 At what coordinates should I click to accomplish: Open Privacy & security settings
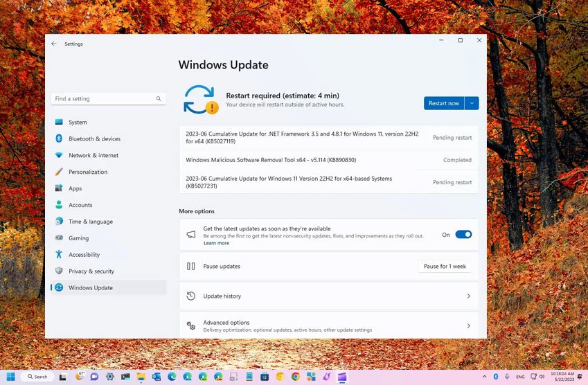pos(91,271)
